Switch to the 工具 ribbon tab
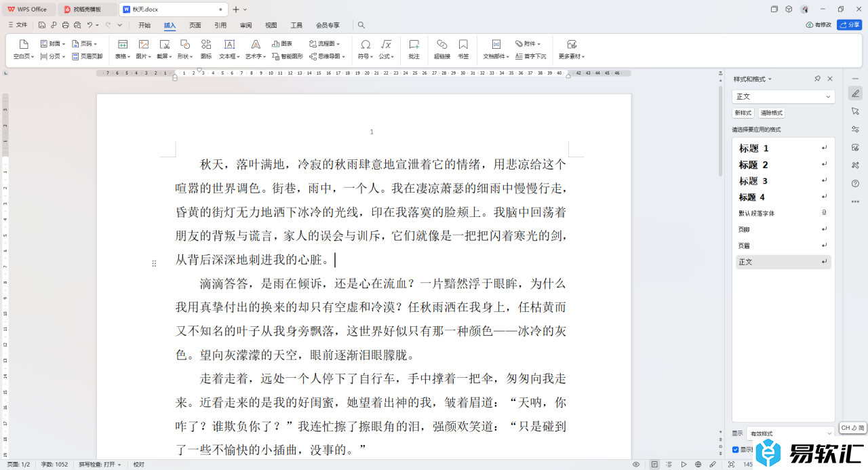This screenshot has width=868, height=470. click(x=296, y=25)
